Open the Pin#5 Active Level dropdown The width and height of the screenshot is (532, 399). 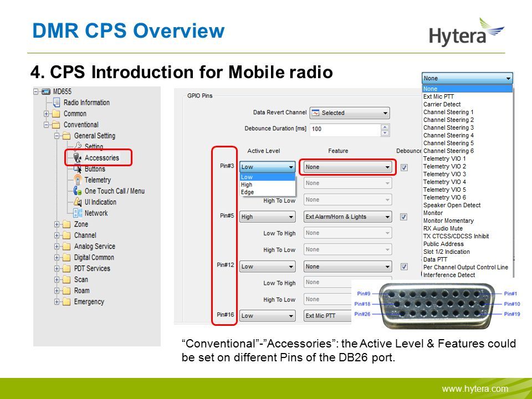click(x=267, y=217)
